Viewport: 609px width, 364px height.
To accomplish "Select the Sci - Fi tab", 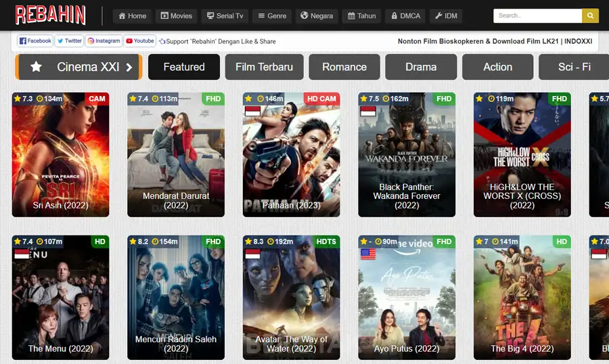I will 574,67.
